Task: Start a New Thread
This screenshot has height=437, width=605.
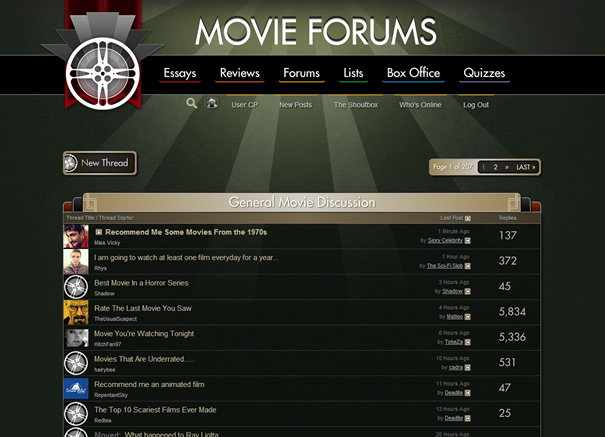Action: click(100, 163)
